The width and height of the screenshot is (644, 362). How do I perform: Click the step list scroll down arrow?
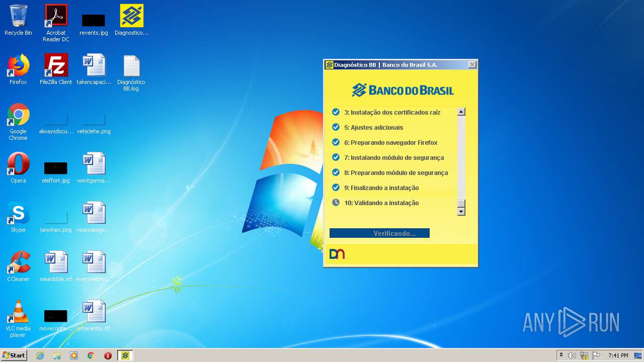tap(461, 212)
